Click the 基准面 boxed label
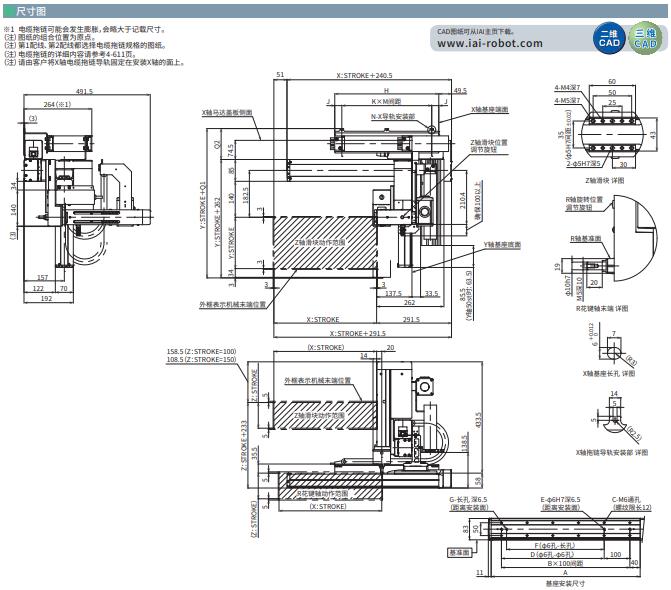This screenshot has height=590, width=671. (x=458, y=551)
